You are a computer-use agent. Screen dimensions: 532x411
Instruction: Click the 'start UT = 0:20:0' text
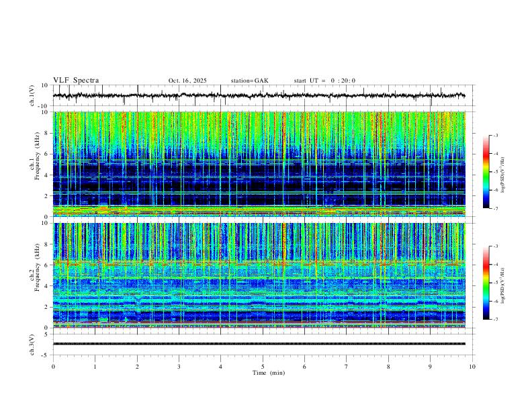tap(324, 81)
